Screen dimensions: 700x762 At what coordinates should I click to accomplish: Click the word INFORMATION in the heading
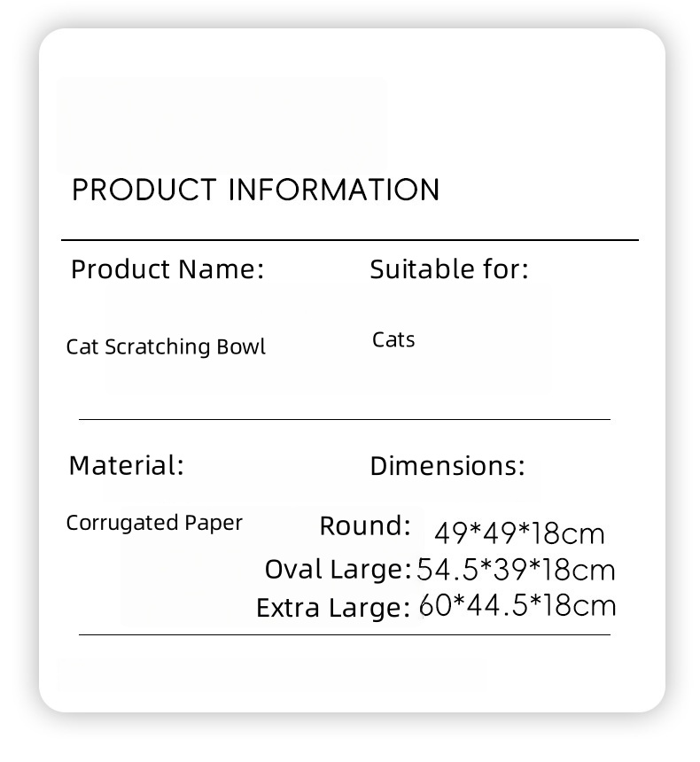[x=334, y=190]
